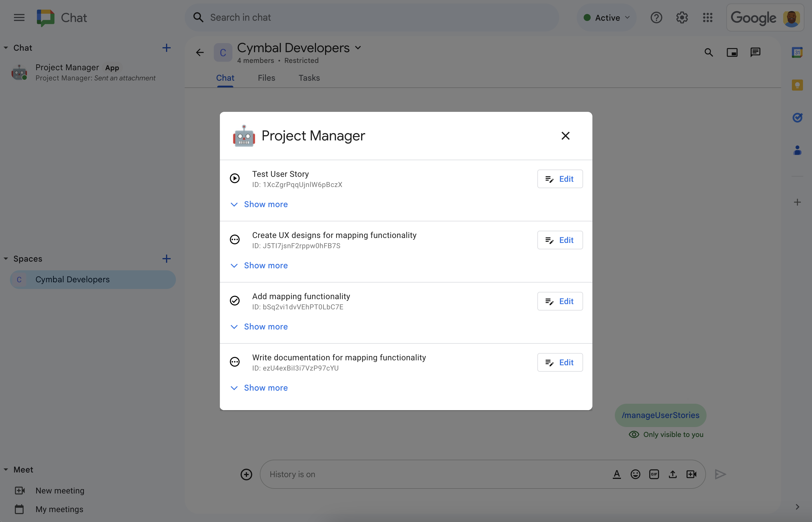This screenshot has height=522, width=812.
Task: Click the Project Manager robot icon
Action: coord(243,135)
